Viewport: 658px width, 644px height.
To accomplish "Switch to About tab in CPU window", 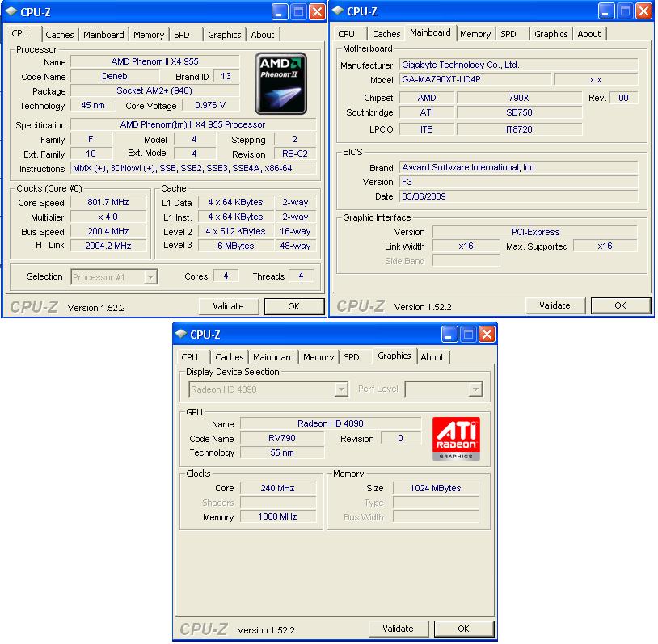I will [262, 35].
